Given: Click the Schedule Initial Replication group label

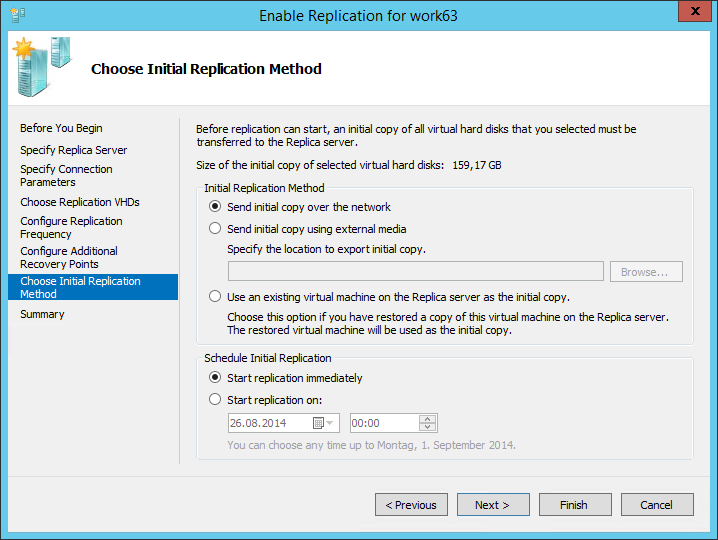Looking at the screenshot, I should [268, 358].
